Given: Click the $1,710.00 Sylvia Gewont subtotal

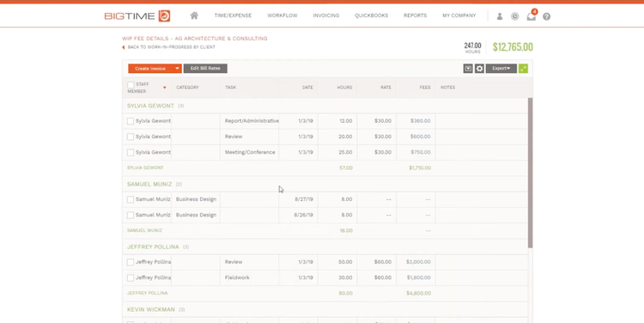Looking at the screenshot, I should tap(420, 168).
